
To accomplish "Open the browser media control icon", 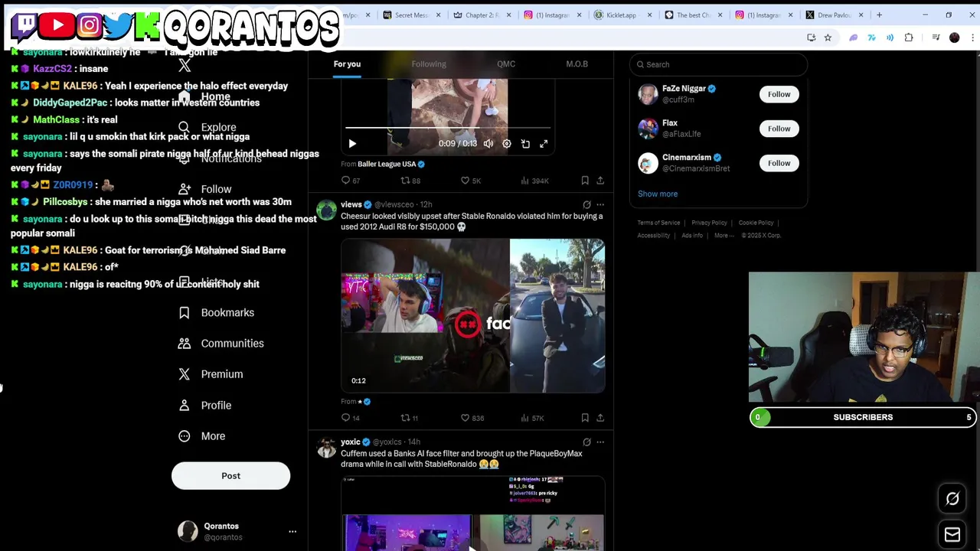I will pyautogui.click(x=935, y=37).
